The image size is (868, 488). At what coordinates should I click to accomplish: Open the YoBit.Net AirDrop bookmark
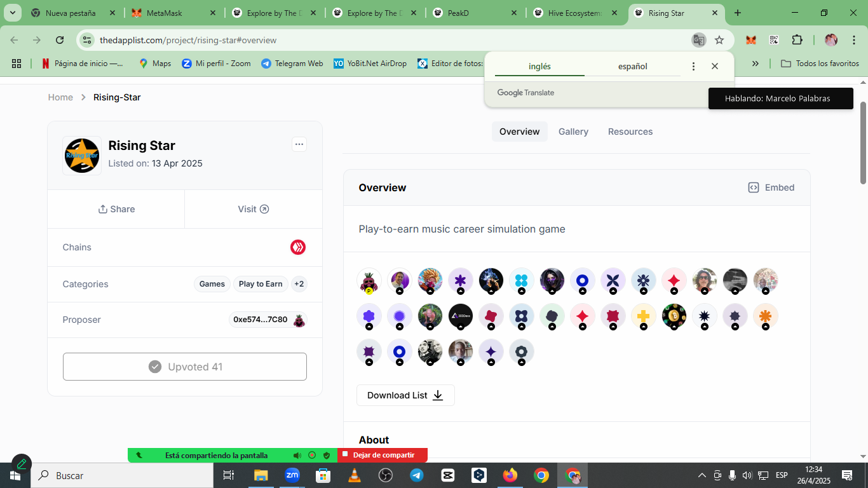click(370, 64)
